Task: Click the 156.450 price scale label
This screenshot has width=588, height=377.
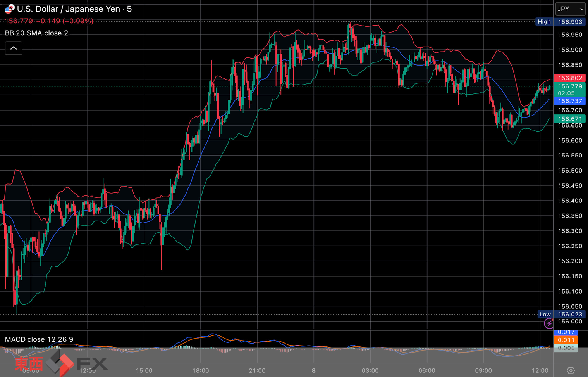Action: (x=570, y=186)
